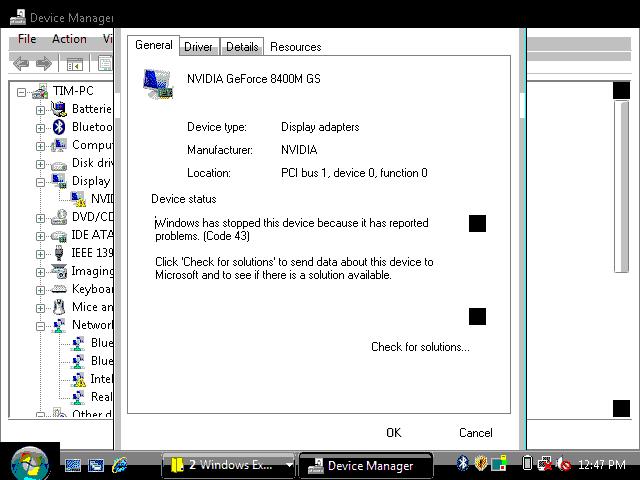Select the IDE ATA controllers icon
The image size is (640, 480).
[x=59, y=236]
